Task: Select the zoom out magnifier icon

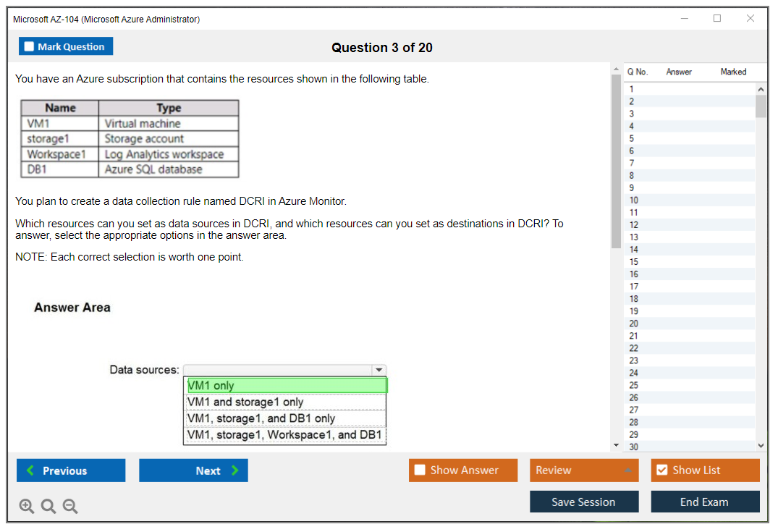Action: [x=70, y=506]
